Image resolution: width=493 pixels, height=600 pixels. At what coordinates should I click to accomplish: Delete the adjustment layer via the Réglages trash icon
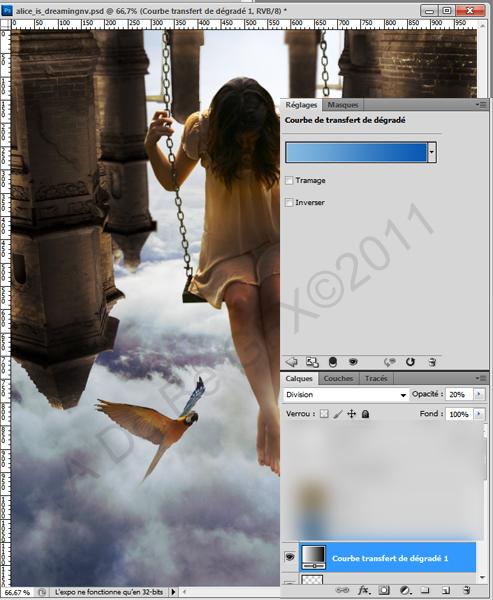tap(432, 362)
